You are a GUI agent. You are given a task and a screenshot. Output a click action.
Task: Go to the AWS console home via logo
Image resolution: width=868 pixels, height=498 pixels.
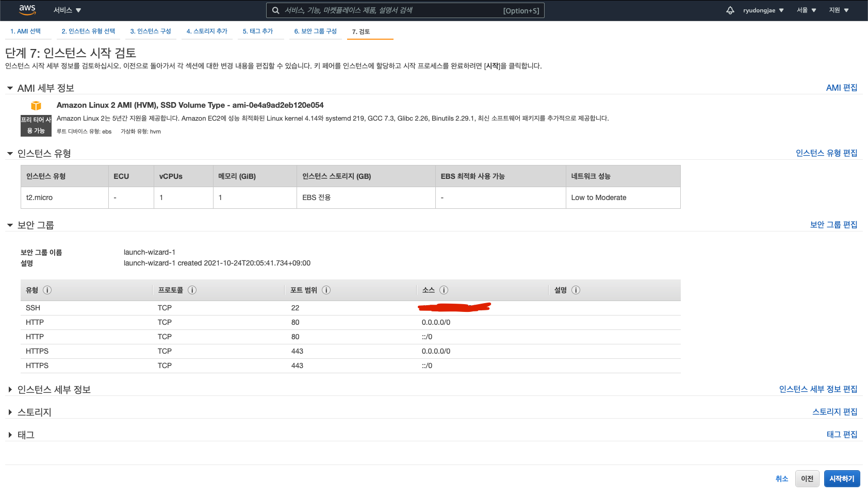[27, 10]
